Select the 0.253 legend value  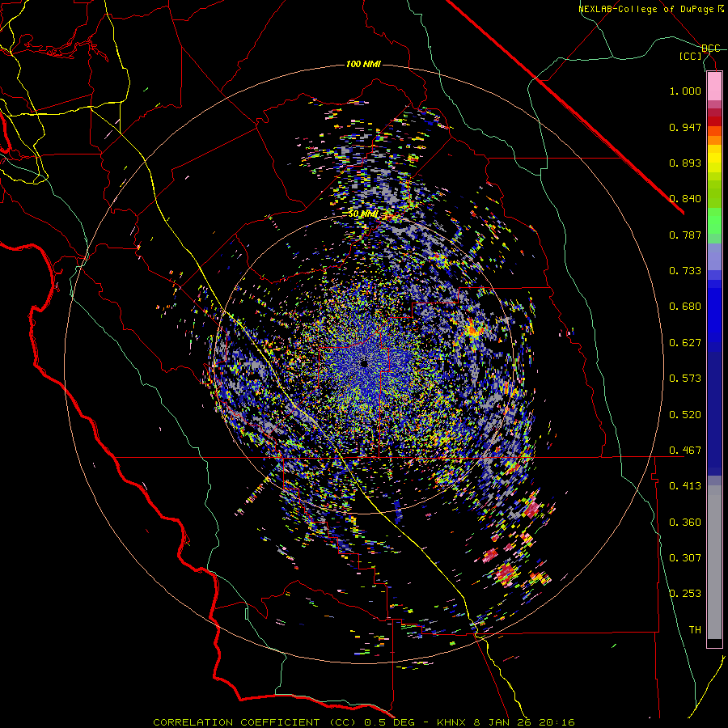tap(685, 594)
